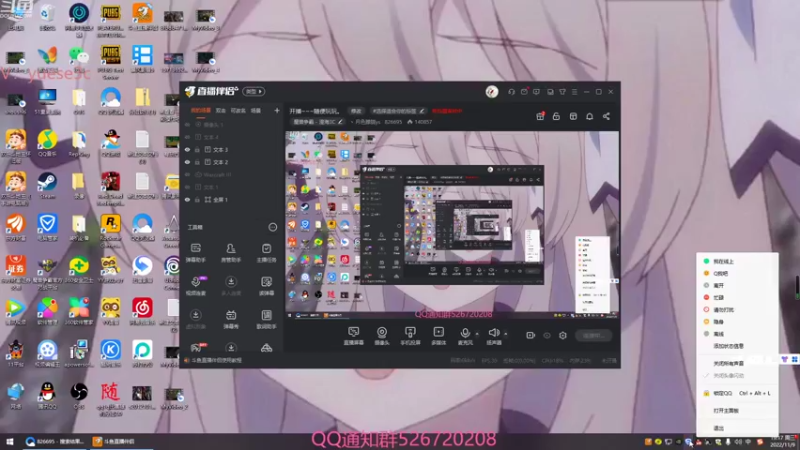Select second scene tab in layer panel
The image size is (800, 450).
point(220,111)
